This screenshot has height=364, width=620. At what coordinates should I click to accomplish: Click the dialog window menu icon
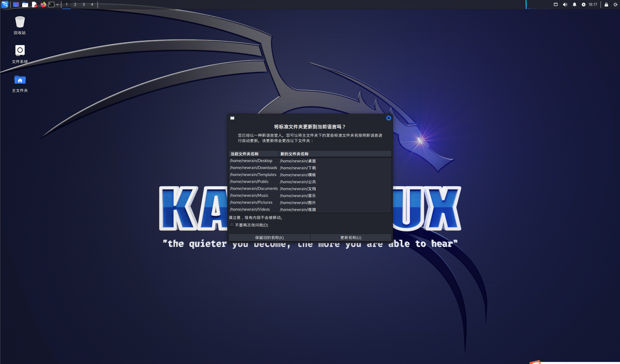[232, 118]
